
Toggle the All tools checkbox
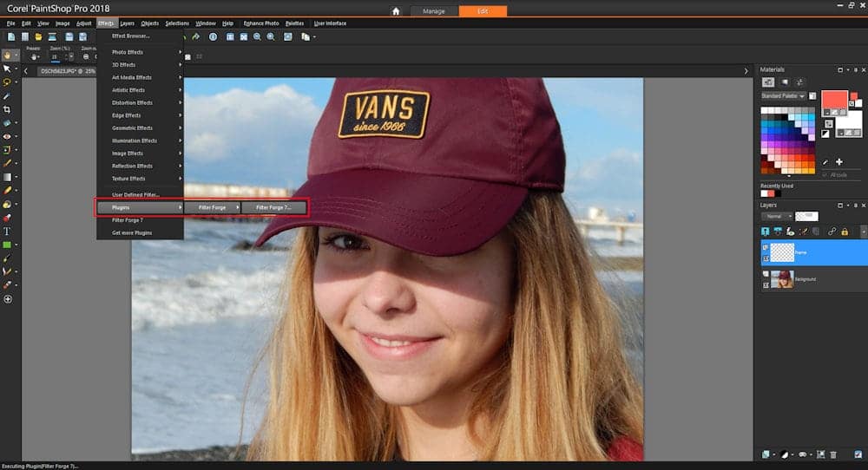[x=825, y=174]
